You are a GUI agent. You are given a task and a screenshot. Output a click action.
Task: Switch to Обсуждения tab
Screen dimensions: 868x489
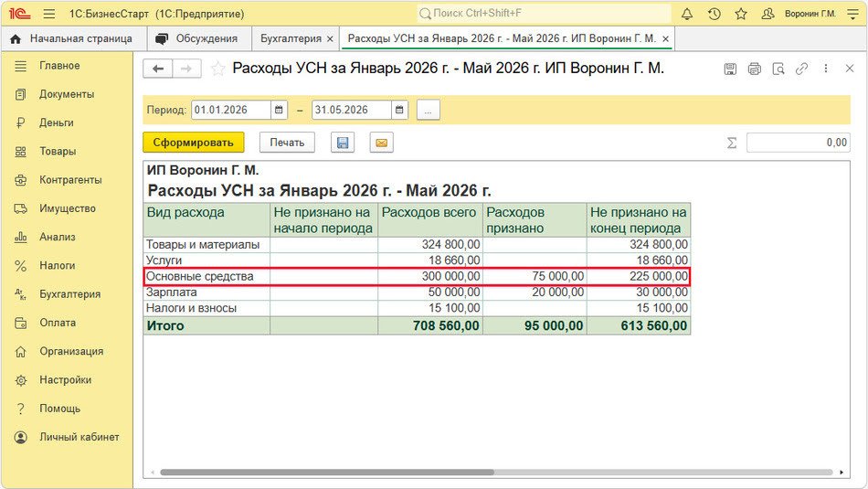199,38
